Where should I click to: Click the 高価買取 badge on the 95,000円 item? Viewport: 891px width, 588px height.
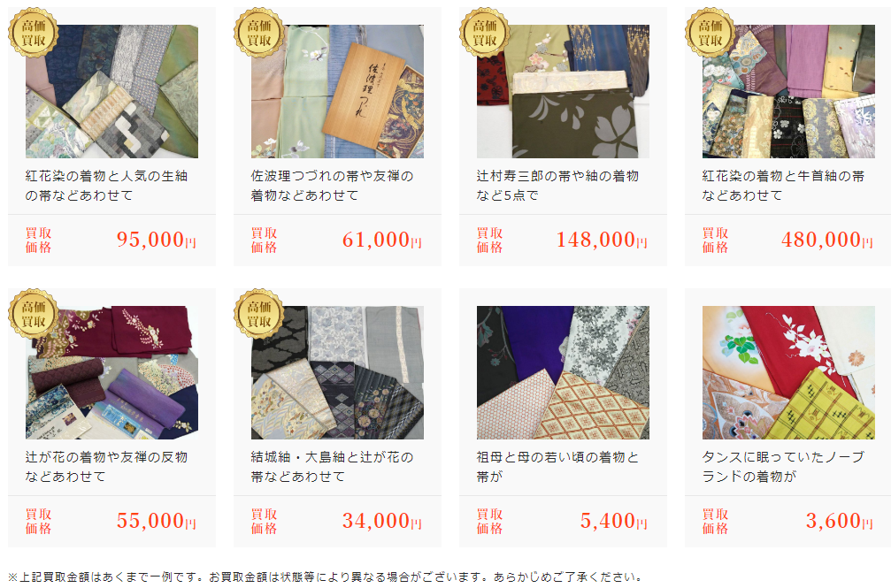click(x=34, y=33)
